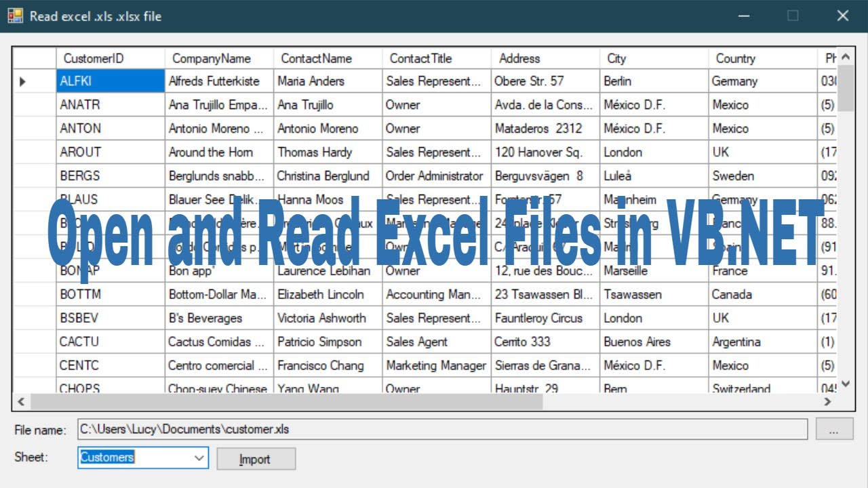868x488 pixels.
Task: Click the File name path field
Action: pos(443,429)
